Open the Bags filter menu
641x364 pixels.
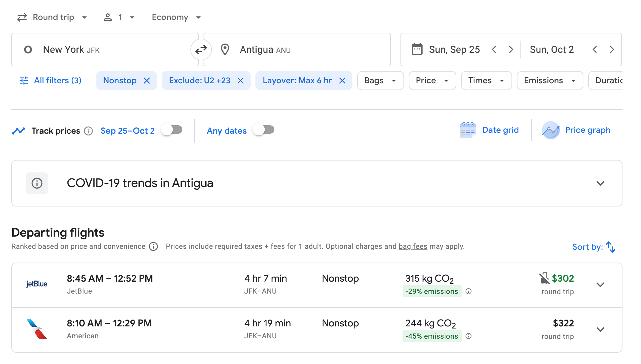pyautogui.click(x=380, y=81)
